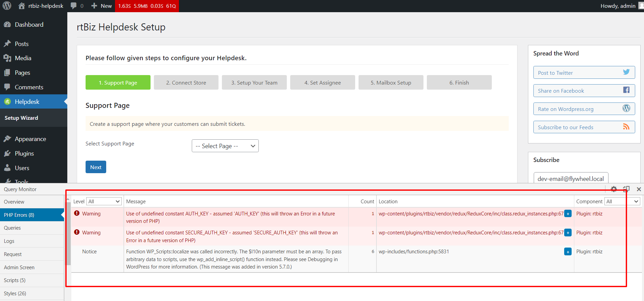Open the Overview panel in Query Monitor
The image size is (644, 301).
[32, 202]
